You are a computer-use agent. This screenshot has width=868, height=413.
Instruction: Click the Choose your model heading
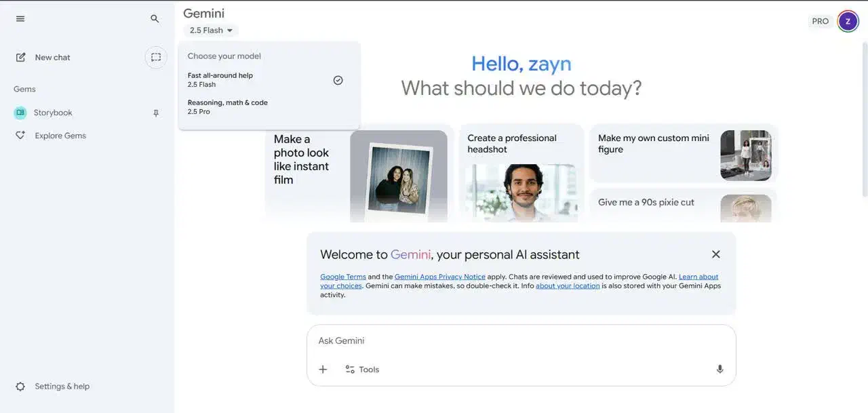[224, 56]
